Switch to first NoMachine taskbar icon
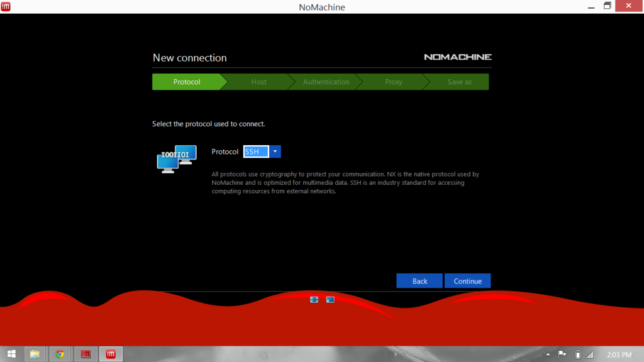644x362 pixels. [86, 354]
